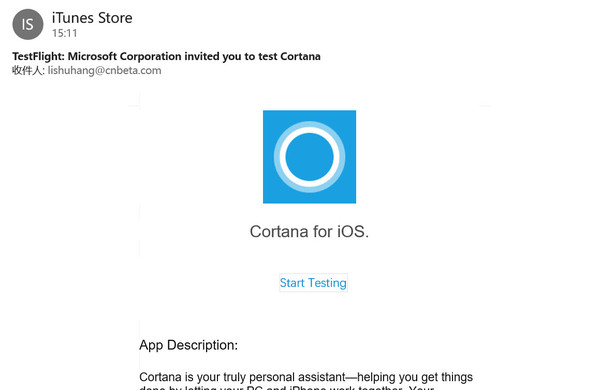The height and width of the screenshot is (390, 600).
Task: Click the TestFlight invitation subject line
Action: [166, 56]
